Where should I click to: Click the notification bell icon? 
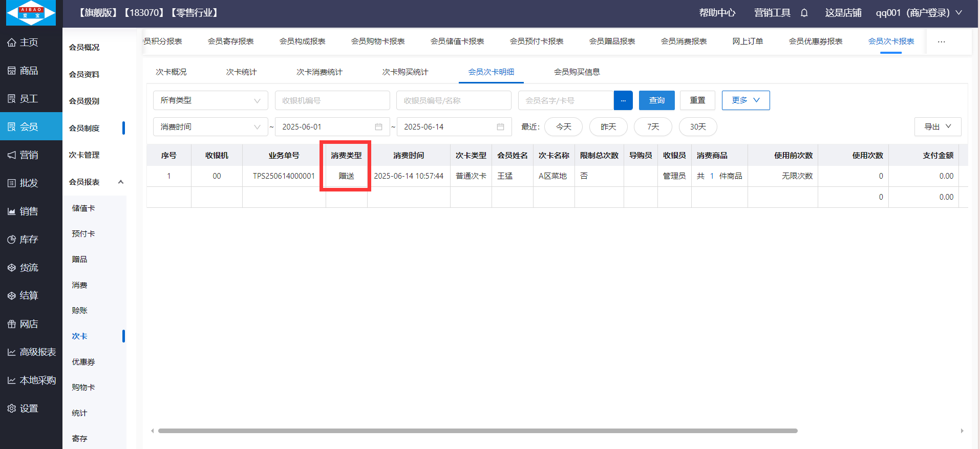click(x=804, y=13)
